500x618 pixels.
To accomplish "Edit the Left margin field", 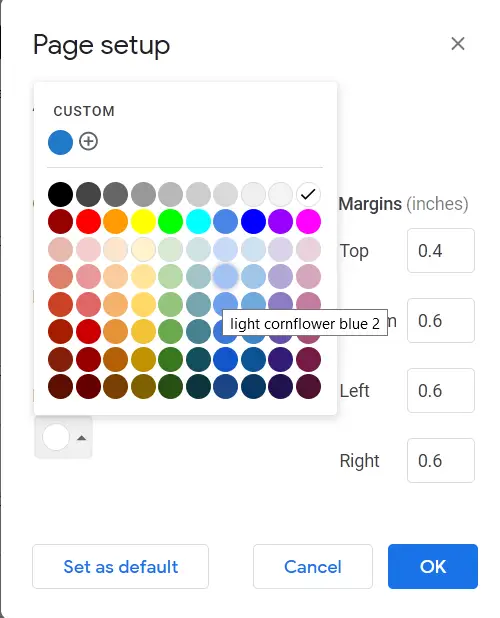I will pos(441,391).
